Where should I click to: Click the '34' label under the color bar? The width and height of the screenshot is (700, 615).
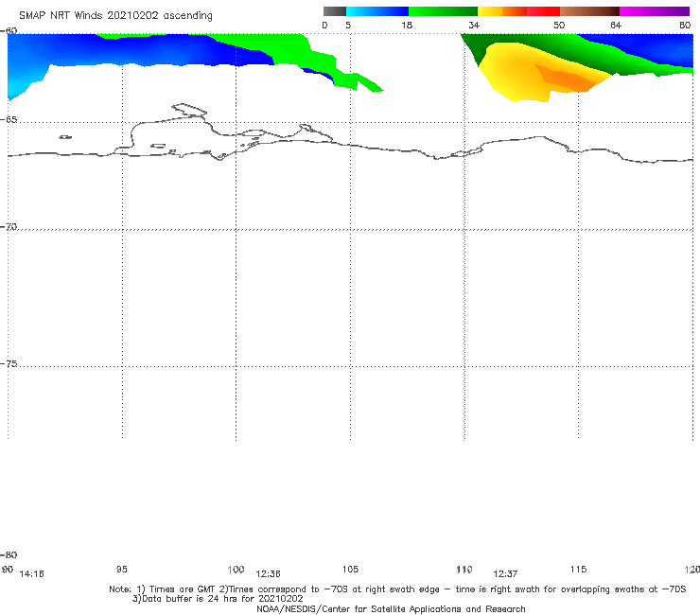tap(474, 26)
